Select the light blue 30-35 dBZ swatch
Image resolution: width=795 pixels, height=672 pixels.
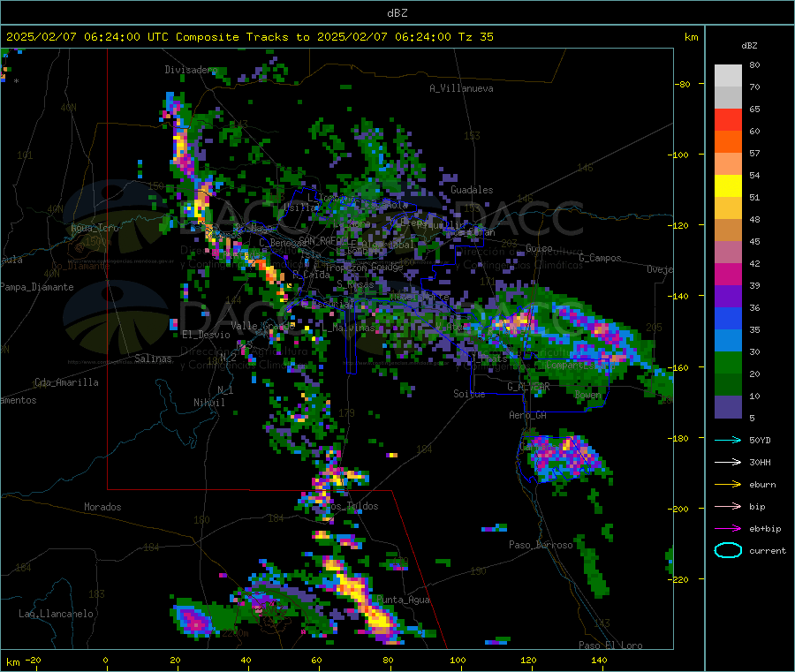[x=728, y=341]
